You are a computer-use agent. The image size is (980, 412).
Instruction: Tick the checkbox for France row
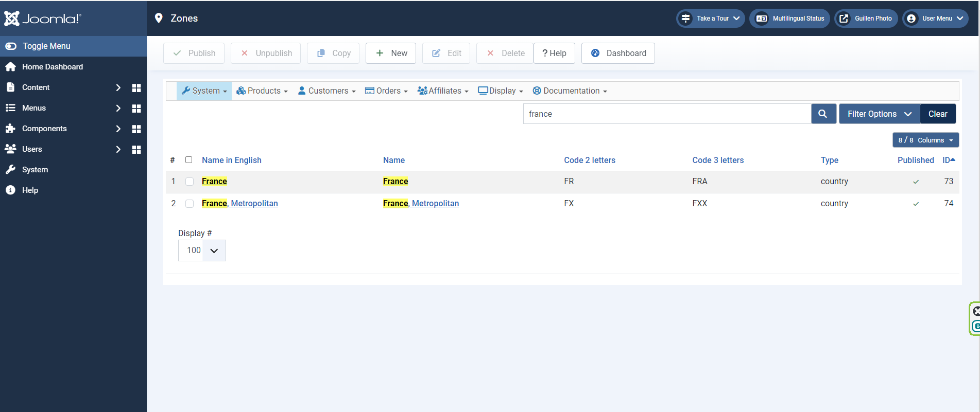pyautogui.click(x=190, y=182)
